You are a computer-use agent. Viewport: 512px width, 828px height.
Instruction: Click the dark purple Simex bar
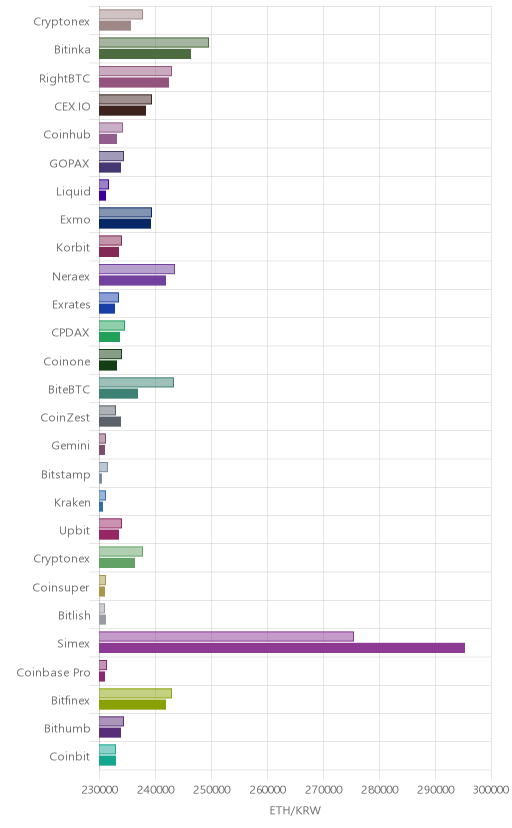coord(282,648)
